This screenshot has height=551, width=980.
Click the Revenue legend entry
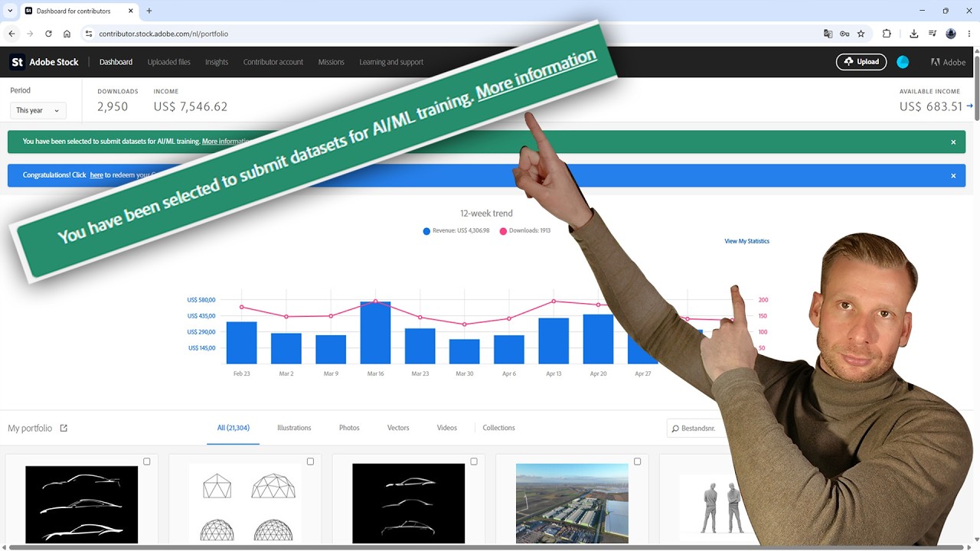[456, 230]
